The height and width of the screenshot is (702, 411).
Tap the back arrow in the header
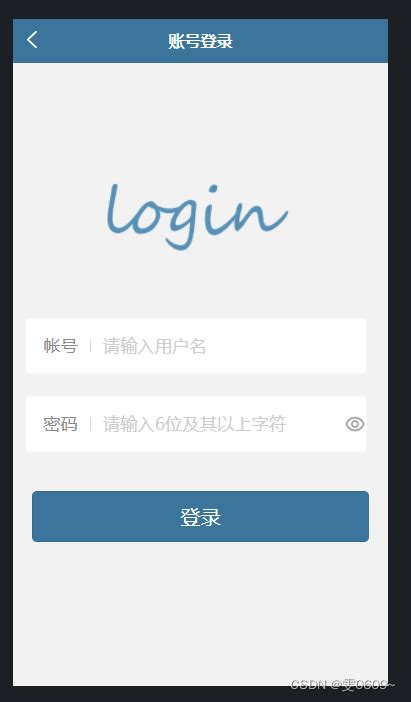pyautogui.click(x=32, y=40)
